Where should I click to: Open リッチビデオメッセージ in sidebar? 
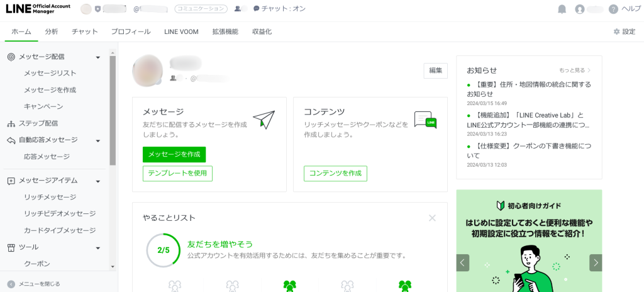pyautogui.click(x=60, y=214)
